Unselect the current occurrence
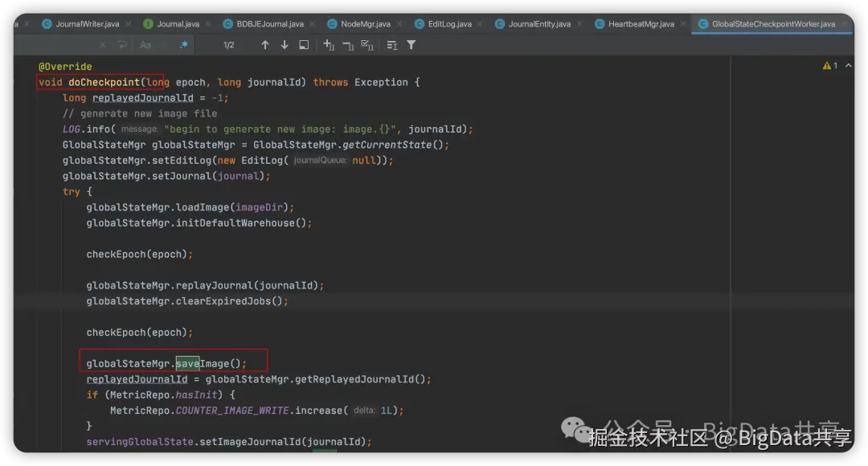The image size is (868, 466). [x=348, y=45]
